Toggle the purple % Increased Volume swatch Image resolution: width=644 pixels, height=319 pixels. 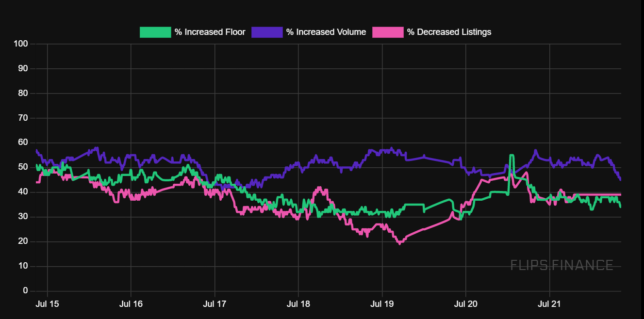pos(267,32)
